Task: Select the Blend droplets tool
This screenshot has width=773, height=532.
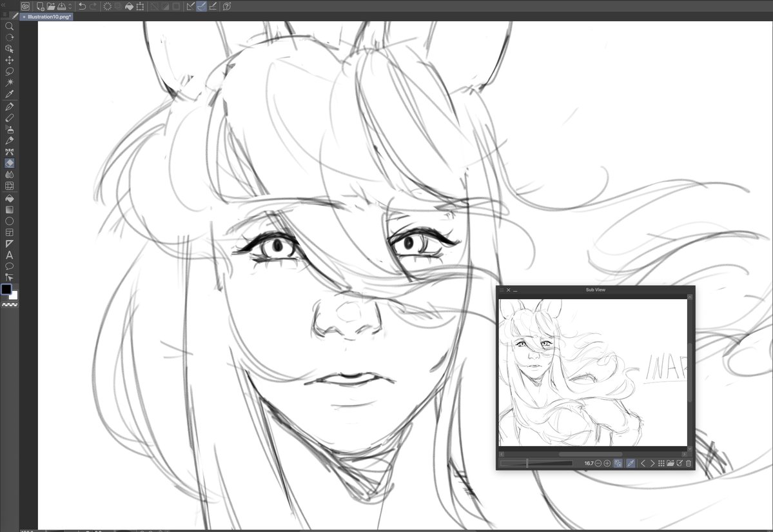Action: click(9, 175)
